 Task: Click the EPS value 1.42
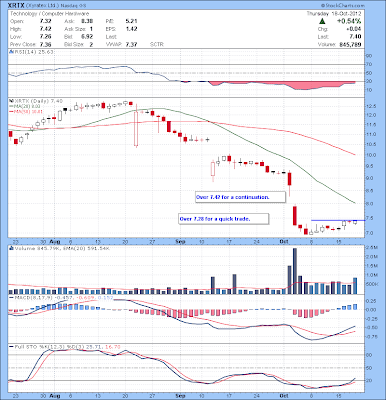tap(131, 29)
